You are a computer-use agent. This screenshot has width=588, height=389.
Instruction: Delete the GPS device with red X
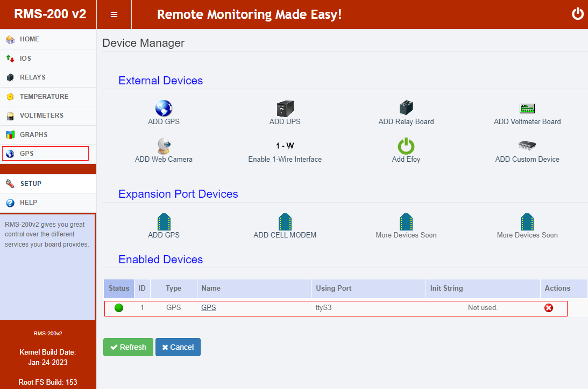click(x=549, y=308)
